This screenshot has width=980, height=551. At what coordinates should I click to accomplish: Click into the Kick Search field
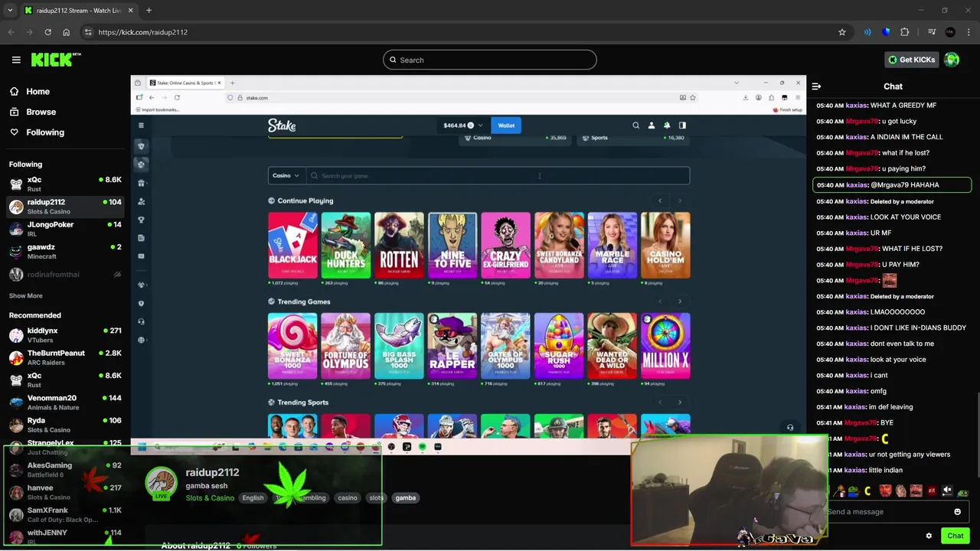pyautogui.click(x=490, y=60)
